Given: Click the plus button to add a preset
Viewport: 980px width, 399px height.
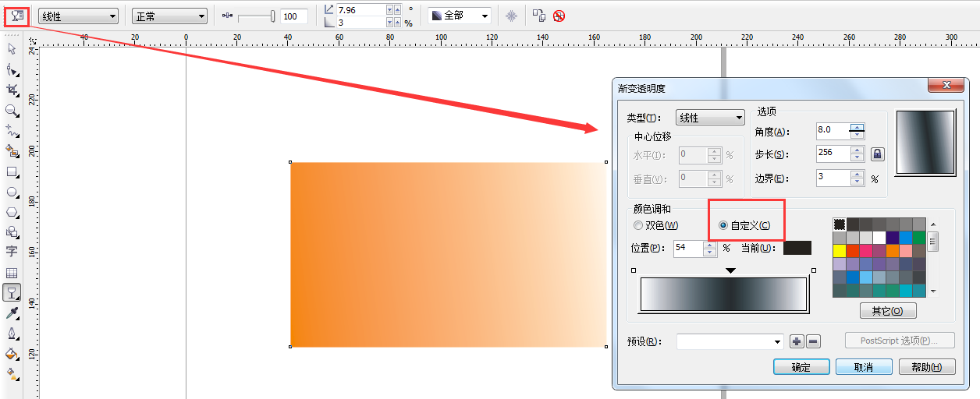Looking at the screenshot, I should pos(797,341).
